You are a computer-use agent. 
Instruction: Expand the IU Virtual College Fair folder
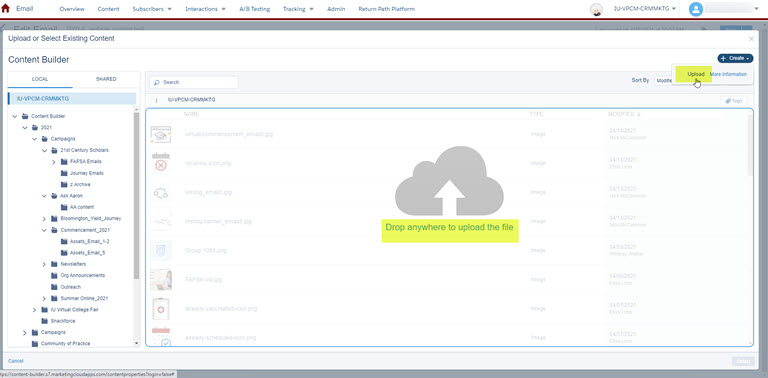pos(34,310)
